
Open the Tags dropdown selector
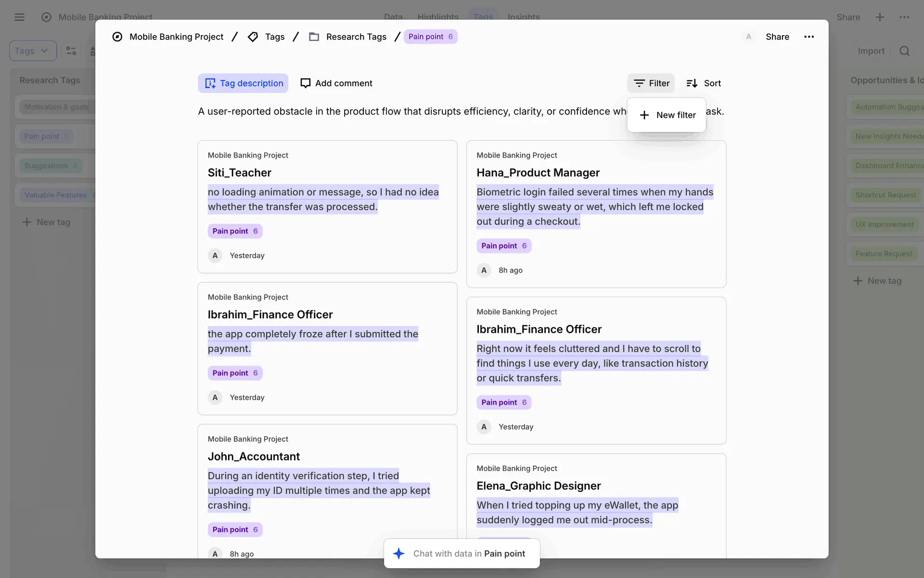point(32,51)
